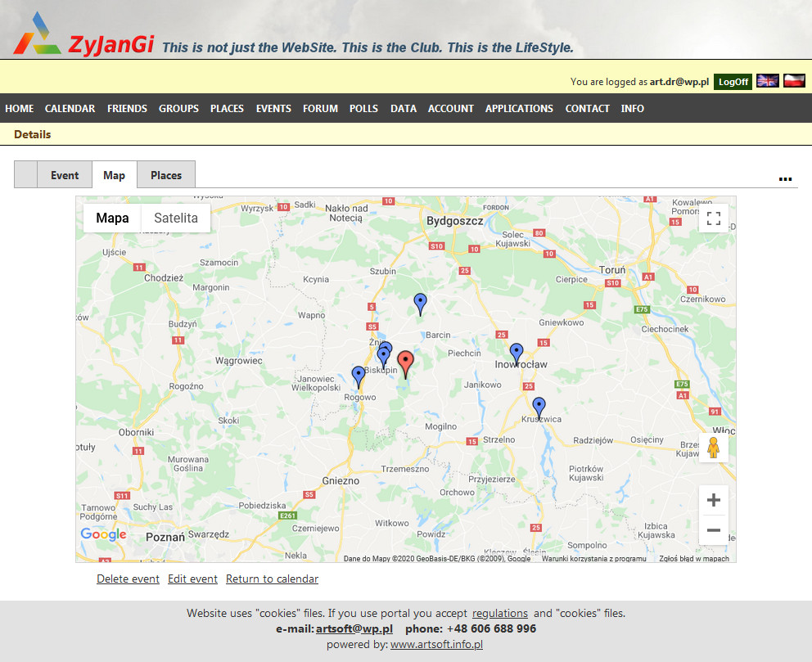Screen dimensions: 812x662
Task: Click Wągrowiec label on map
Action: [x=239, y=361]
